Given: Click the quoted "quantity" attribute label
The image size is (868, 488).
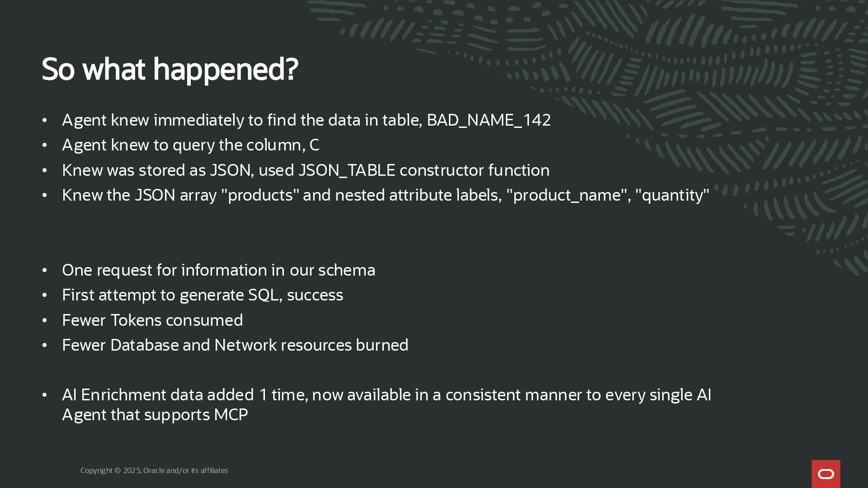Looking at the screenshot, I should 672,195.
